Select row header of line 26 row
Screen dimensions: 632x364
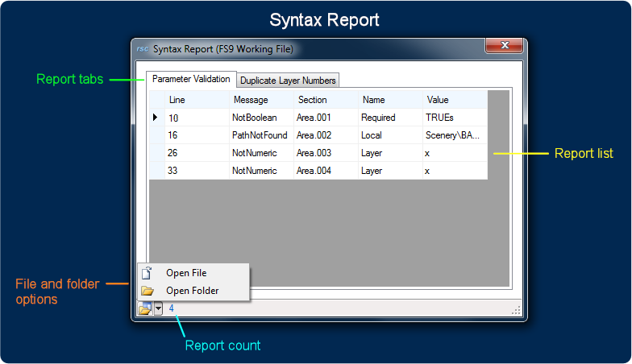156,153
